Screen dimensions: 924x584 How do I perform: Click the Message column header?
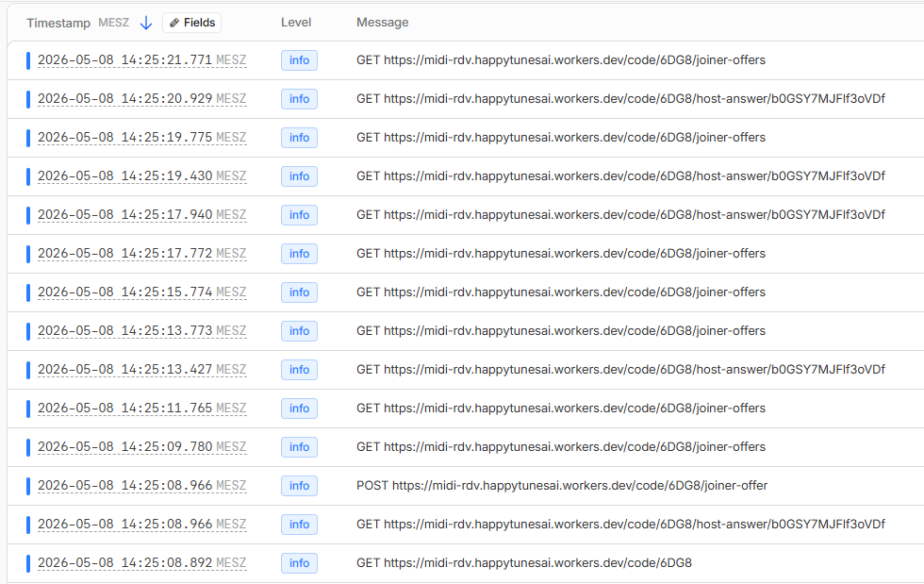[x=383, y=23]
